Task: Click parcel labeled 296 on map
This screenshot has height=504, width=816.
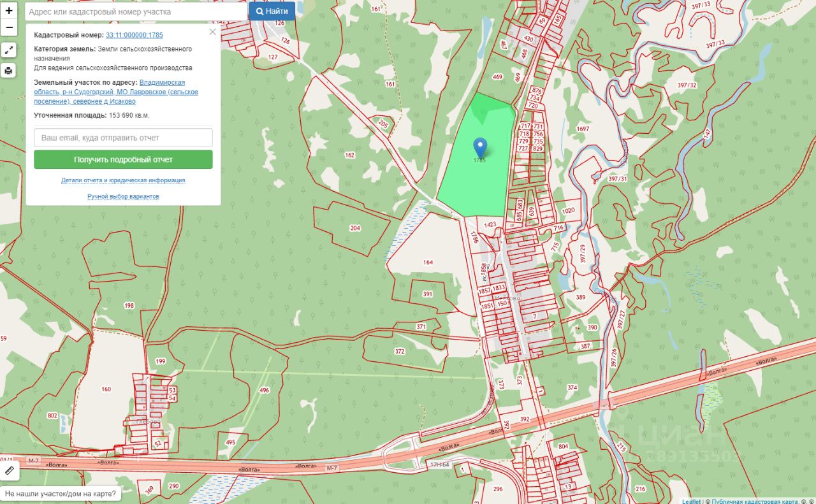Action: (x=498, y=489)
